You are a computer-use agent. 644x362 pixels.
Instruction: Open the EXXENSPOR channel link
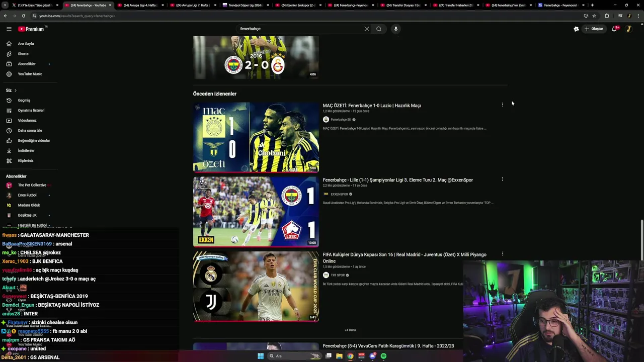pyautogui.click(x=339, y=194)
